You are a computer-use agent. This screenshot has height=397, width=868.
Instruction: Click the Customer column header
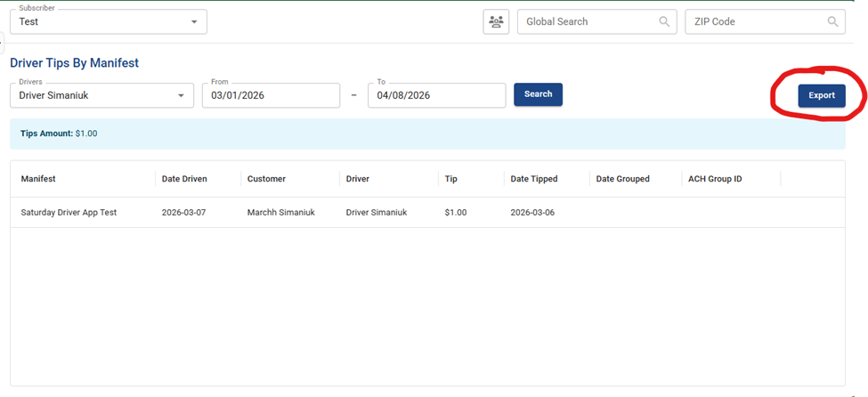266,179
